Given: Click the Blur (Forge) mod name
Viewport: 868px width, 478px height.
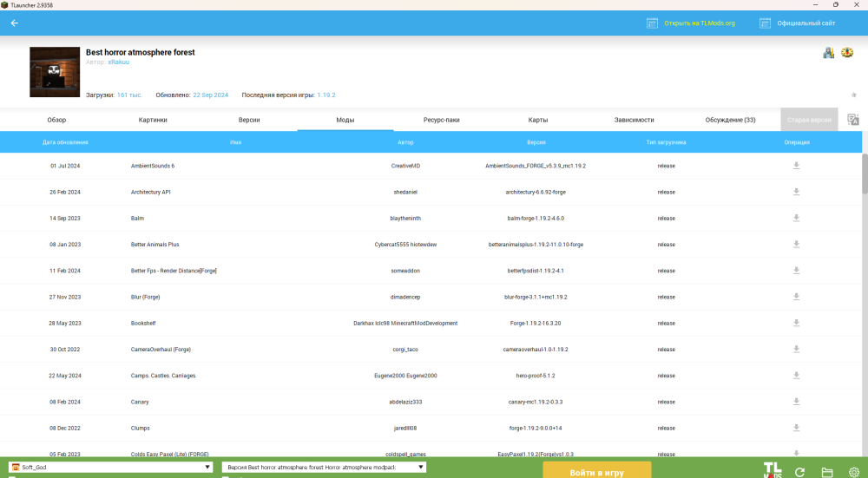Looking at the screenshot, I should 146,297.
